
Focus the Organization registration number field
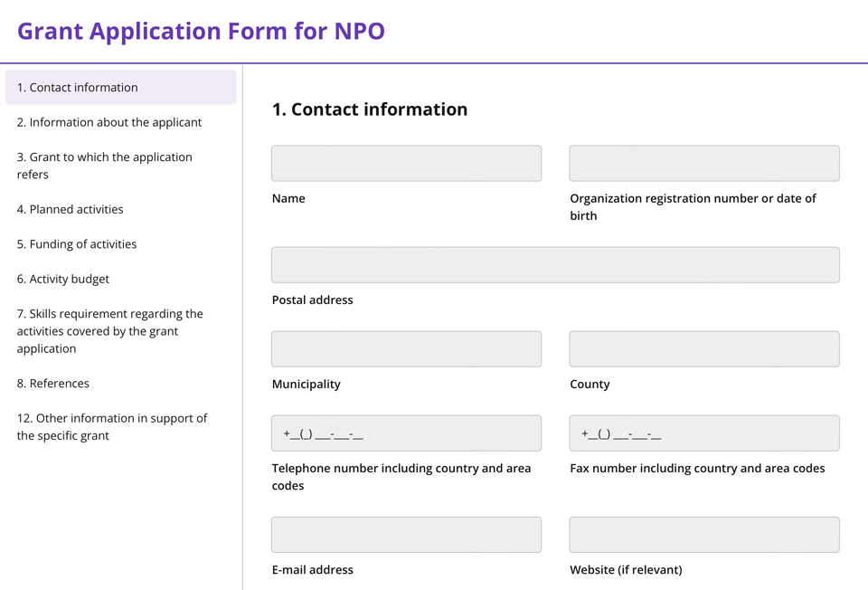pos(703,164)
